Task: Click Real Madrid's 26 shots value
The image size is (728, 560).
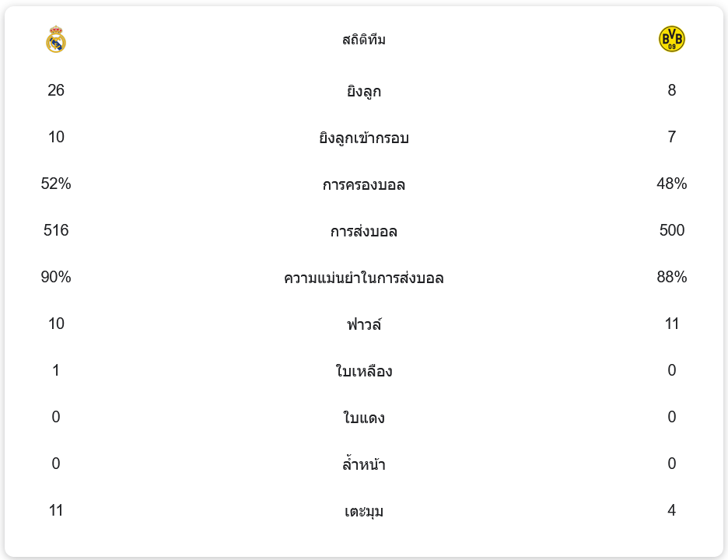Action: pyautogui.click(x=56, y=90)
